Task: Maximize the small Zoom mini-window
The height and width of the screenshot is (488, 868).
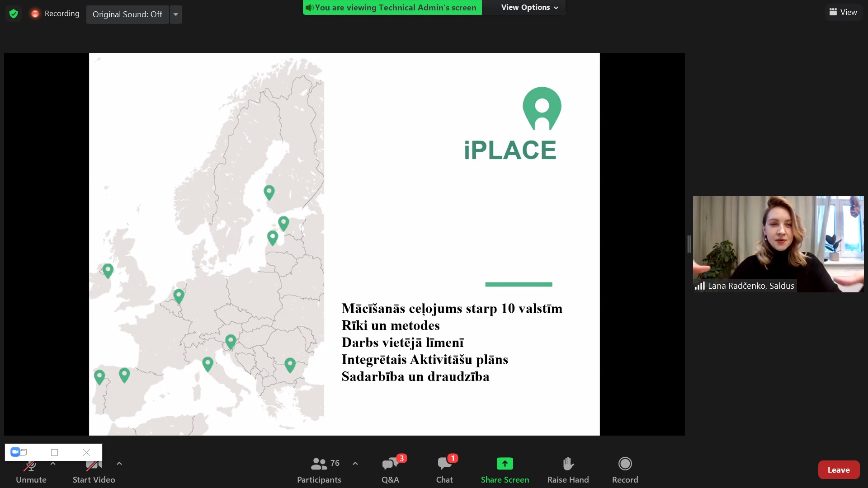Action: point(55,452)
